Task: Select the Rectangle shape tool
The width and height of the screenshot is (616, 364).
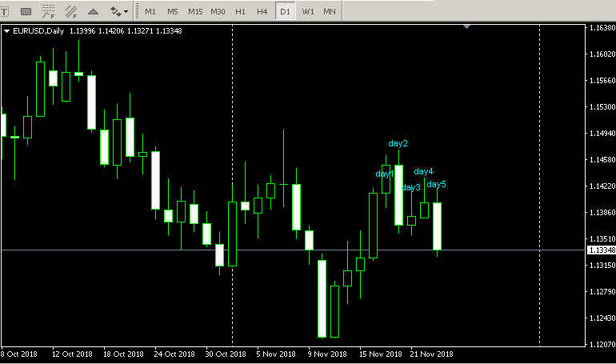Action: 26,12
